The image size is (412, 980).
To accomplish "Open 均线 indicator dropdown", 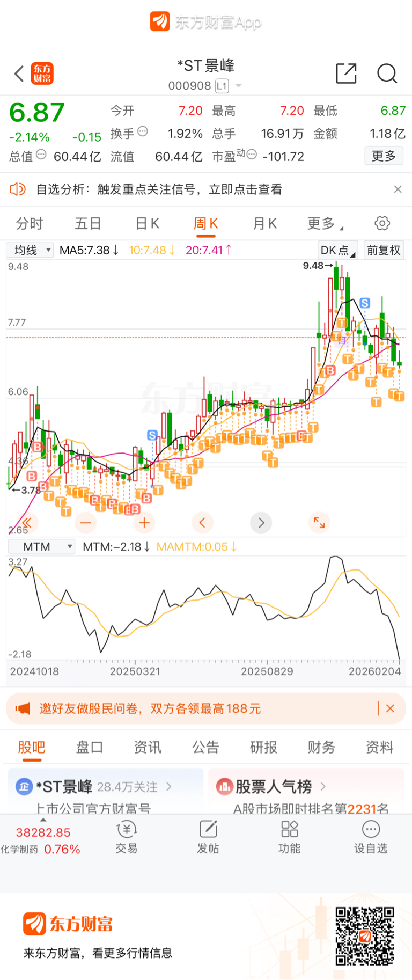I will click(x=30, y=250).
